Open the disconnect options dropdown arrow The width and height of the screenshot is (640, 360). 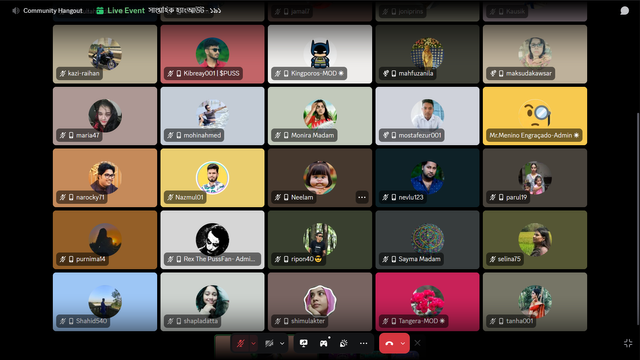pyautogui.click(x=403, y=343)
